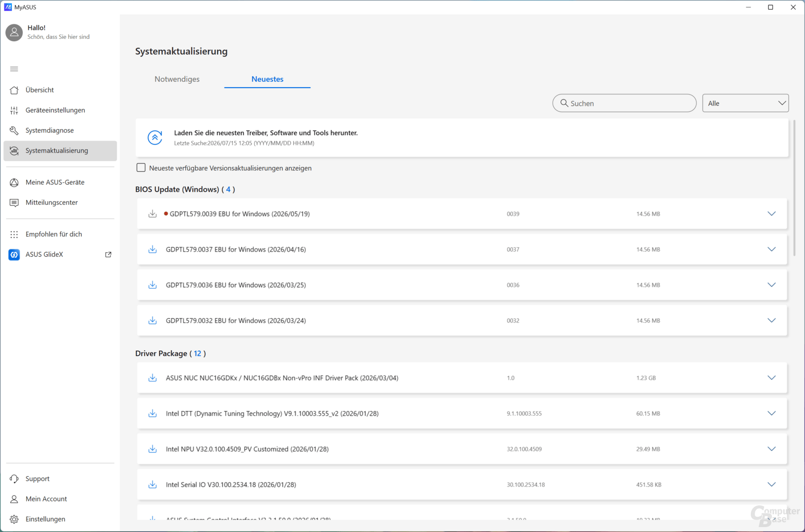805x532 pixels.
Task: Switch to the Notwendiges tab
Action: point(177,79)
